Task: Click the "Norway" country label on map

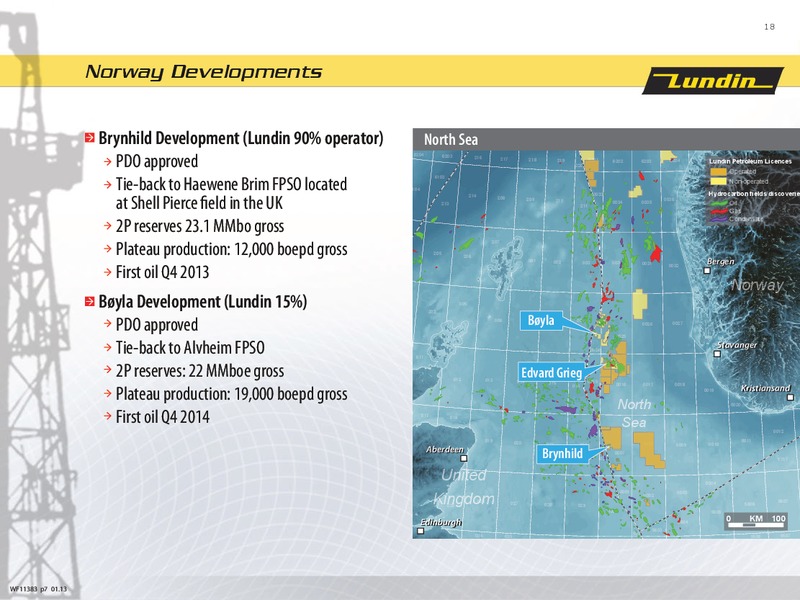Action: (x=757, y=285)
